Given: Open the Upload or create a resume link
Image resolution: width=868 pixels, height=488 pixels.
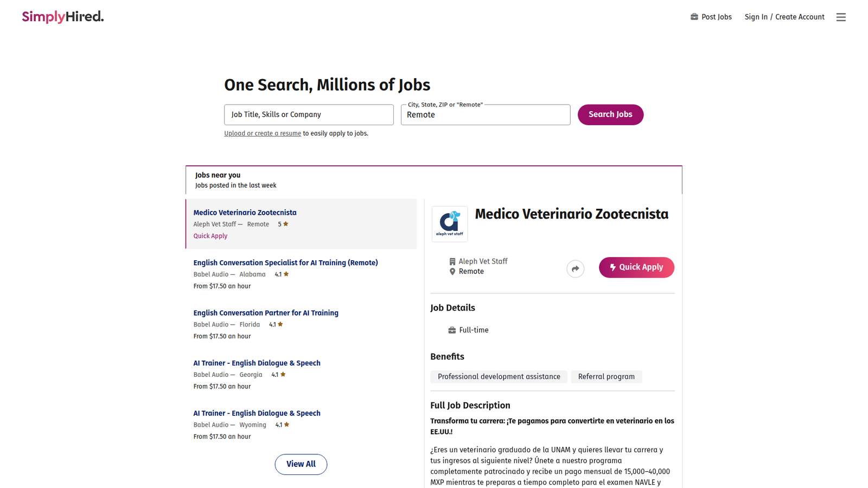Looking at the screenshot, I should tap(263, 133).
